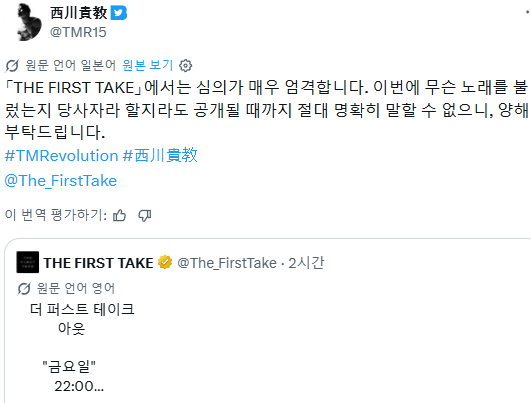Open the quoted tweet text body
This screenshot has height=403, width=531.
coord(82,347)
